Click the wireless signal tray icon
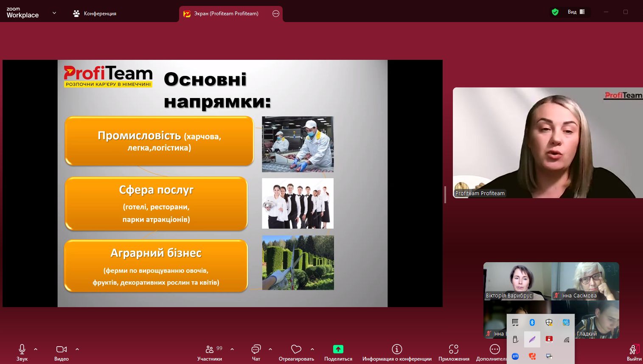Viewport: 643px width, 364px height. [x=566, y=339]
